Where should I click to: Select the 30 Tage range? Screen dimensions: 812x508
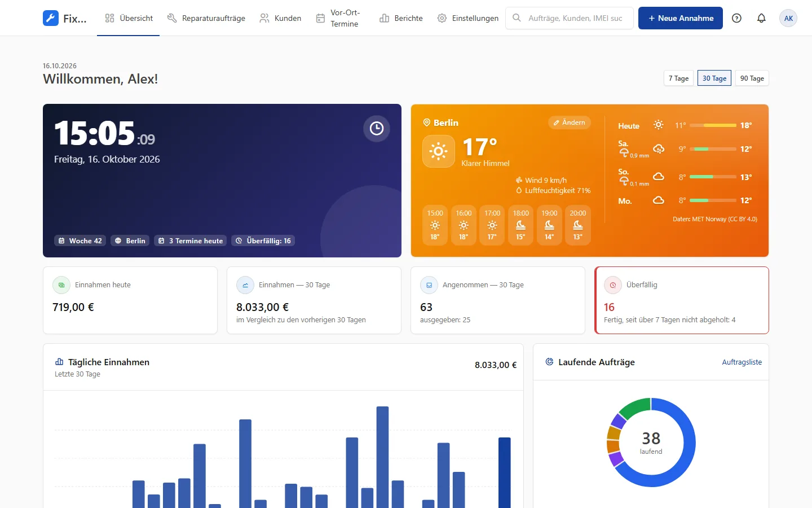[714, 78]
